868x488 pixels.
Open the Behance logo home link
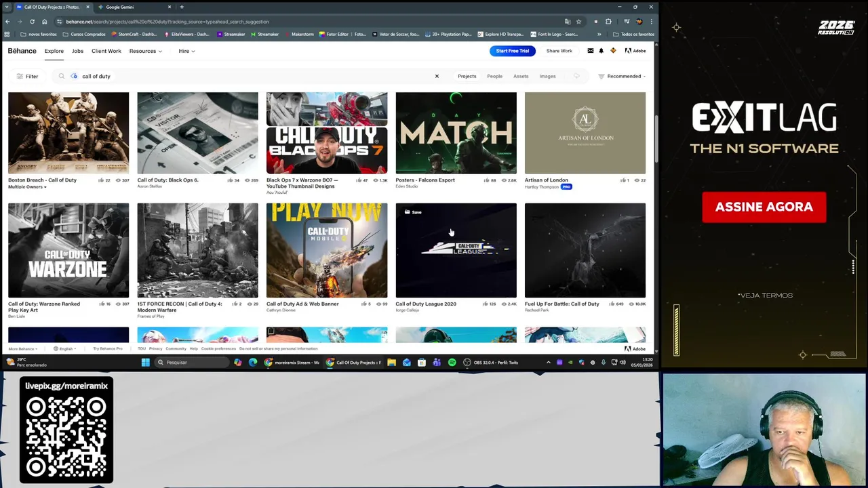point(22,51)
